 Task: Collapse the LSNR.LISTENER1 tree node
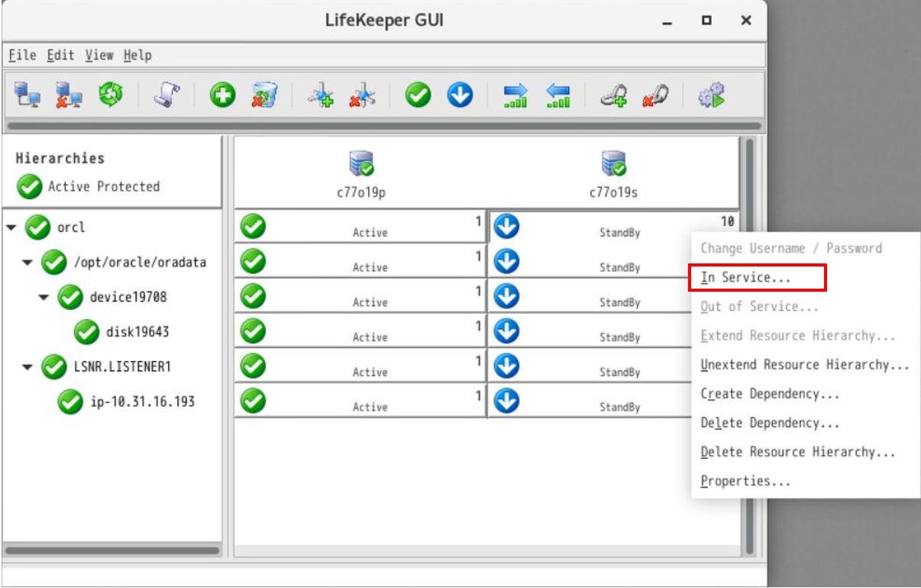coord(27,367)
